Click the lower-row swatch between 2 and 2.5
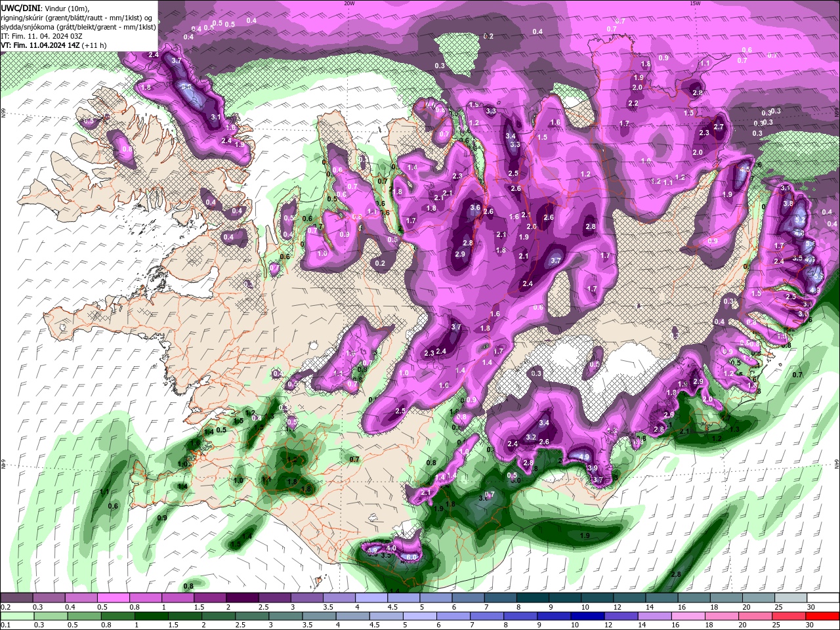The height and width of the screenshot is (630, 840). (220, 616)
